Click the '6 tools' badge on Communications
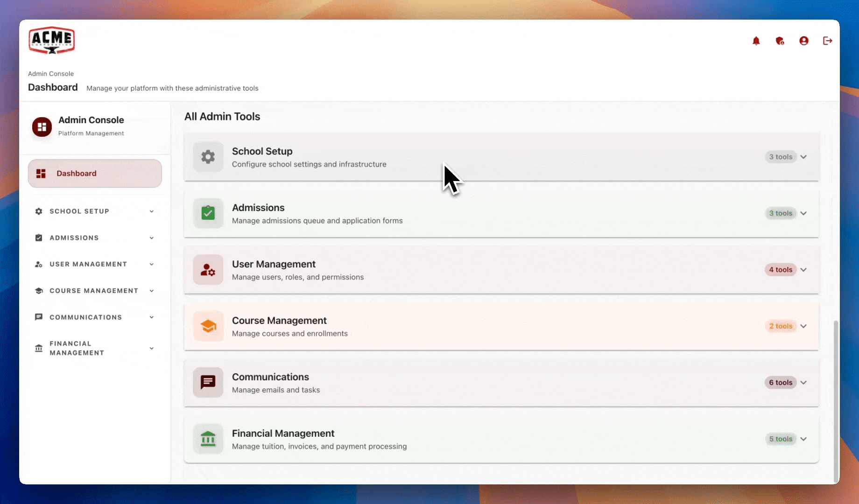Image resolution: width=859 pixels, height=504 pixels. pos(781,383)
